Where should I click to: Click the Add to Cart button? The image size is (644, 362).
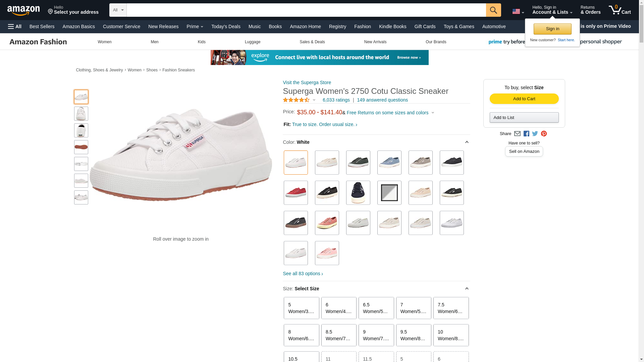[524, 99]
